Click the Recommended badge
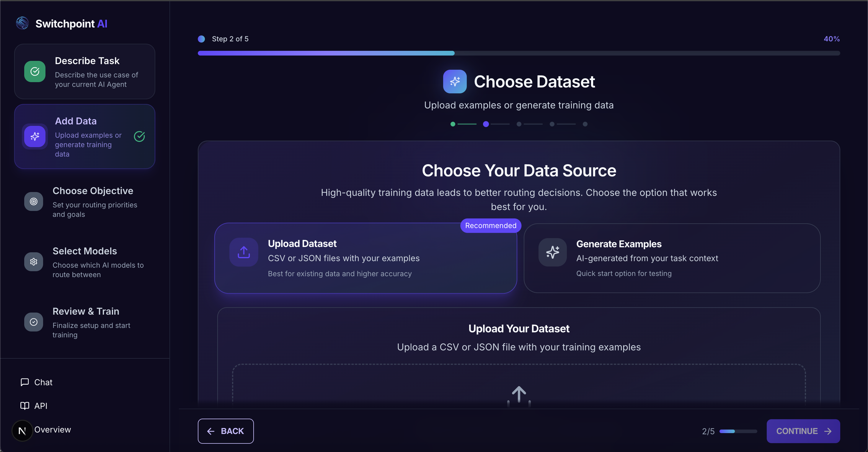The width and height of the screenshot is (868, 452). (491, 225)
